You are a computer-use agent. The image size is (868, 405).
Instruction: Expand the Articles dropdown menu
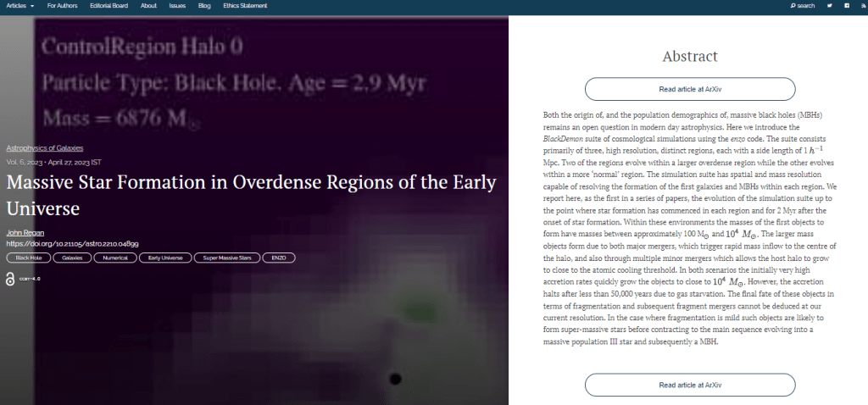click(x=20, y=6)
